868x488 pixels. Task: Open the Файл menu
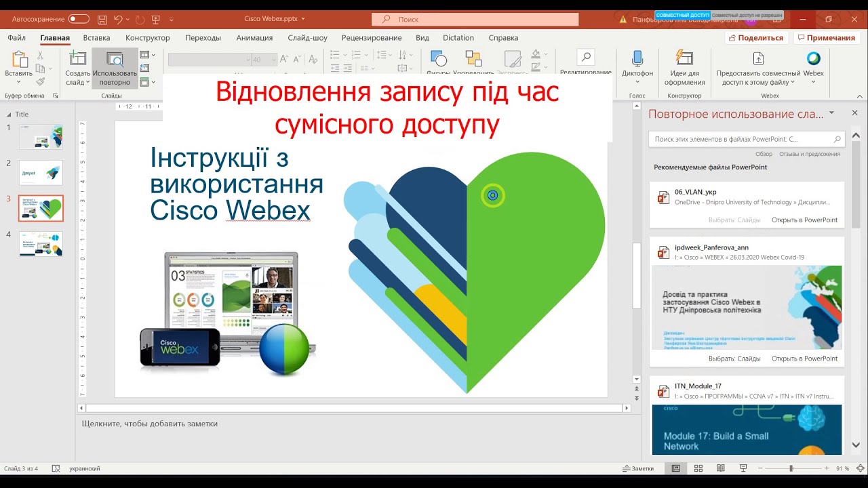(x=17, y=38)
